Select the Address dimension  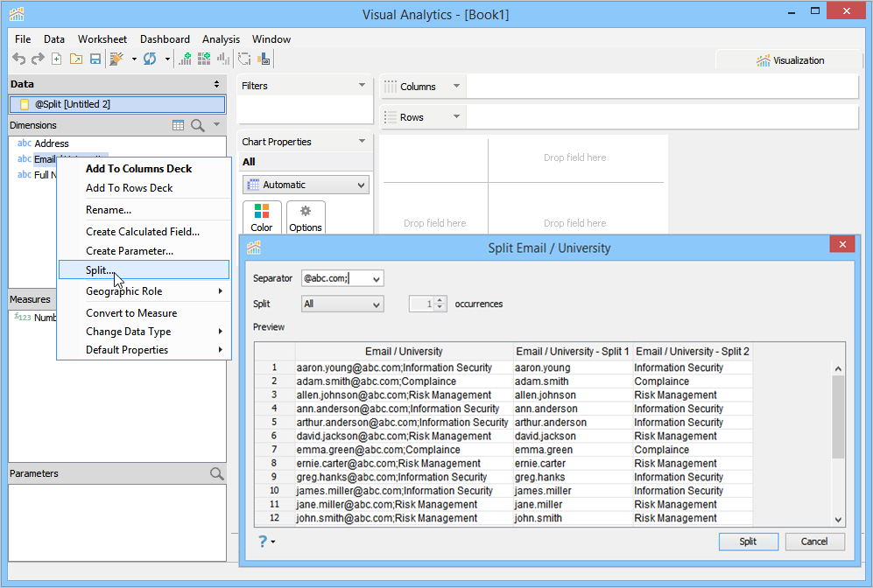point(52,143)
